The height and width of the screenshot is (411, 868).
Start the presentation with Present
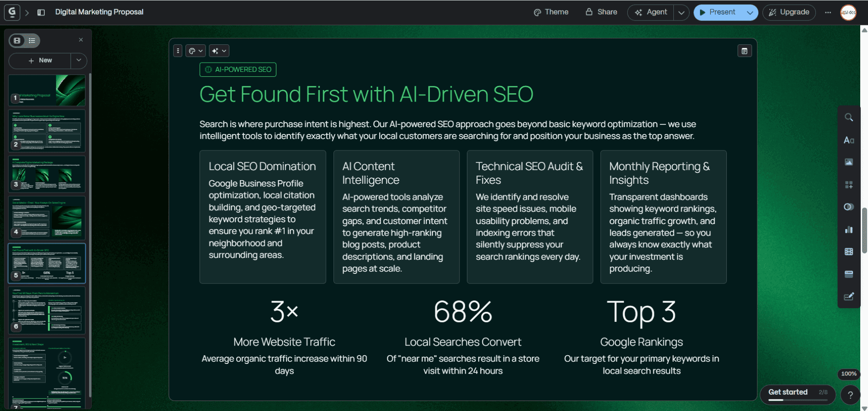coord(718,12)
